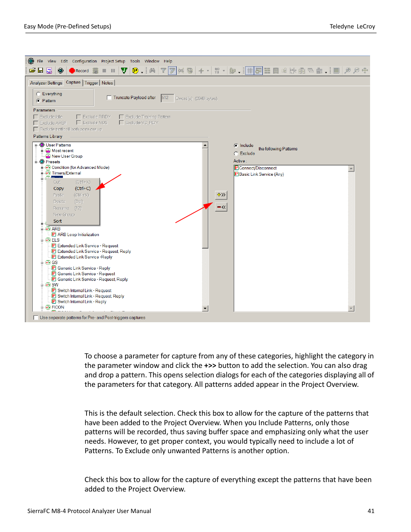The height and width of the screenshot is (532, 411).
Task: Switch to the Trigger tab
Action: click(x=91, y=83)
